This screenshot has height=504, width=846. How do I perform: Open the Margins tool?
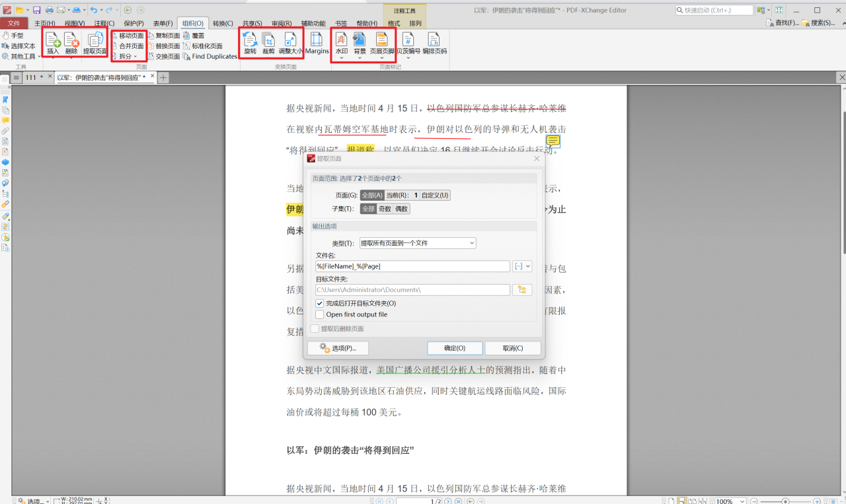pyautogui.click(x=317, y=43)
